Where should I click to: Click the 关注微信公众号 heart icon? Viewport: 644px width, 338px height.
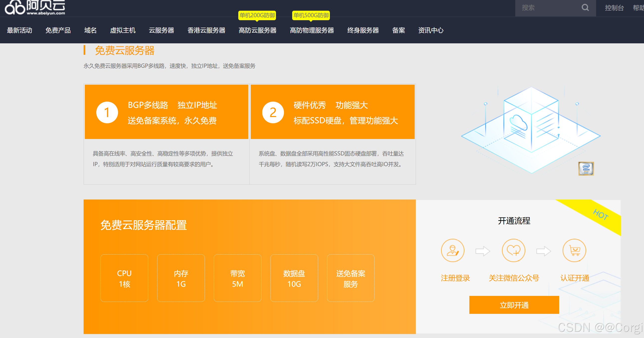click(x=514, y=250)
